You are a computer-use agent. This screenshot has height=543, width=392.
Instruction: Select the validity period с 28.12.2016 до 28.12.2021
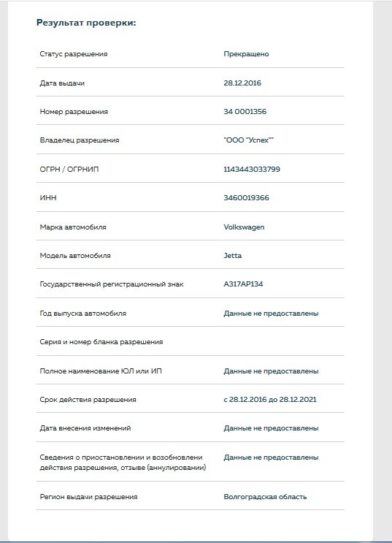270,400
